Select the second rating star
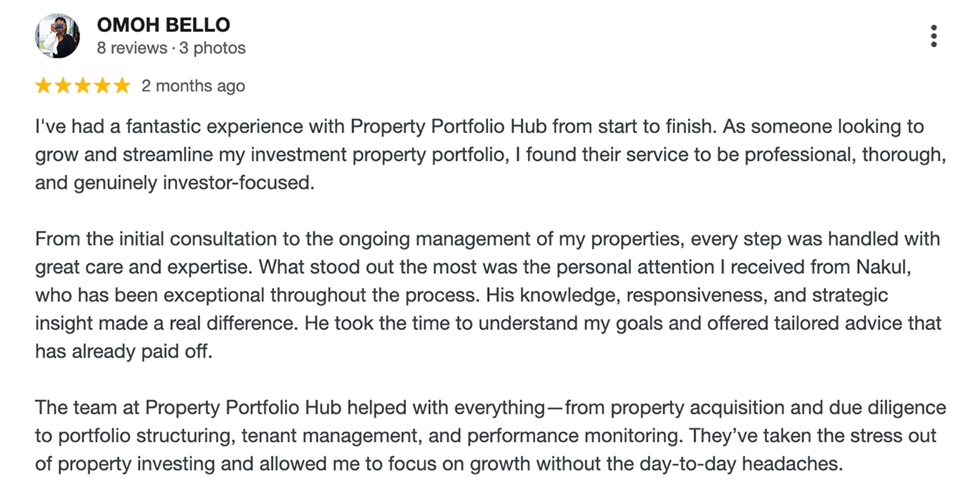 (64, 86)
